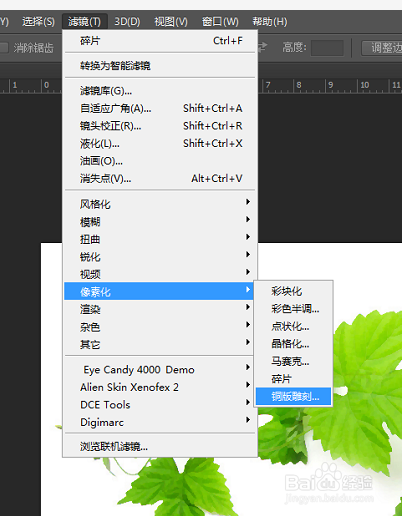402x516 pixels.
Task: Open 油画(O)... filter
Action: tap(160, 161)
